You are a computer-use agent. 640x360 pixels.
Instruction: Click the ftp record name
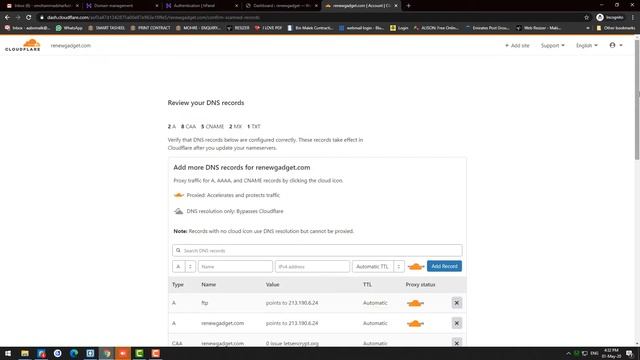[x=204, y=303]
